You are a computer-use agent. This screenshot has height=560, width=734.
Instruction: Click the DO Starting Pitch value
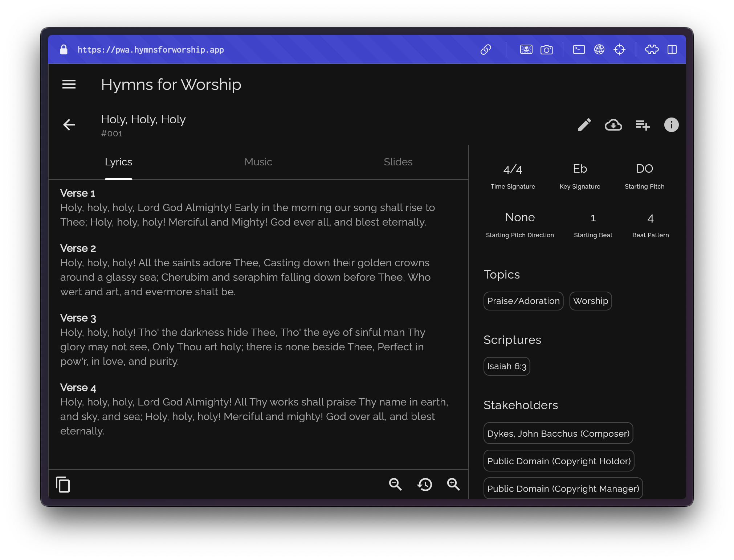tap(644, 169)
